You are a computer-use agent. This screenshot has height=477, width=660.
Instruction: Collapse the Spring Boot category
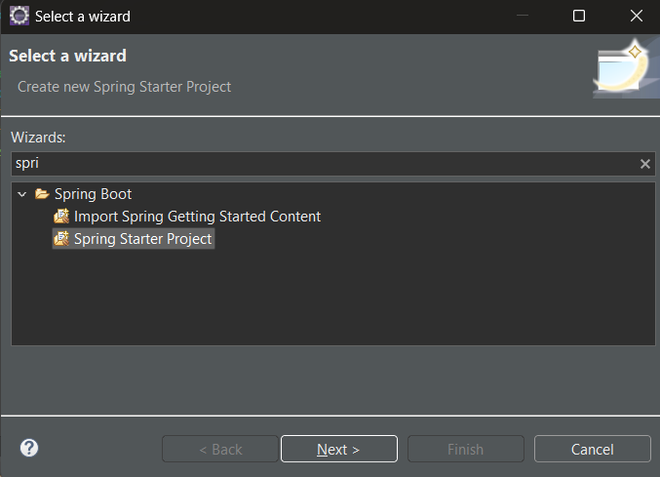point(22,194)
